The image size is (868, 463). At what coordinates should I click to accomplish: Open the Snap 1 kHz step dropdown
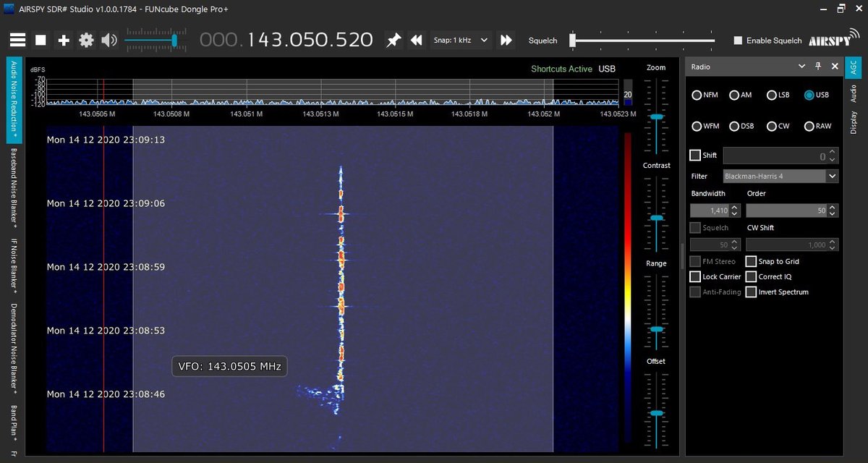pos(461,41)
